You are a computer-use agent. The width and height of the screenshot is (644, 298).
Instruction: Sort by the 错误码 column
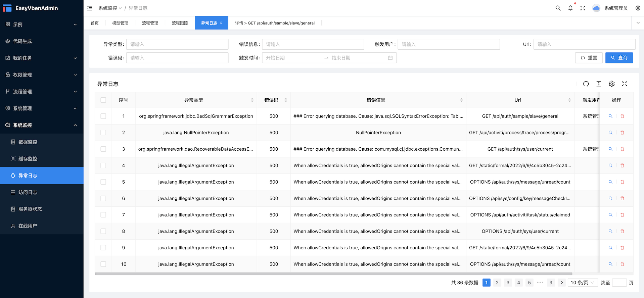[x=286, y=100]
